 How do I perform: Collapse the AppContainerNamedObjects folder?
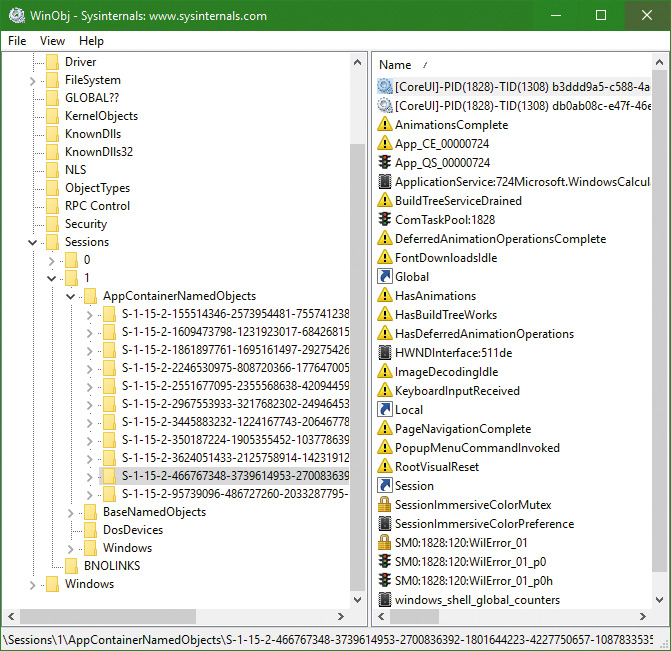point(71,296)
